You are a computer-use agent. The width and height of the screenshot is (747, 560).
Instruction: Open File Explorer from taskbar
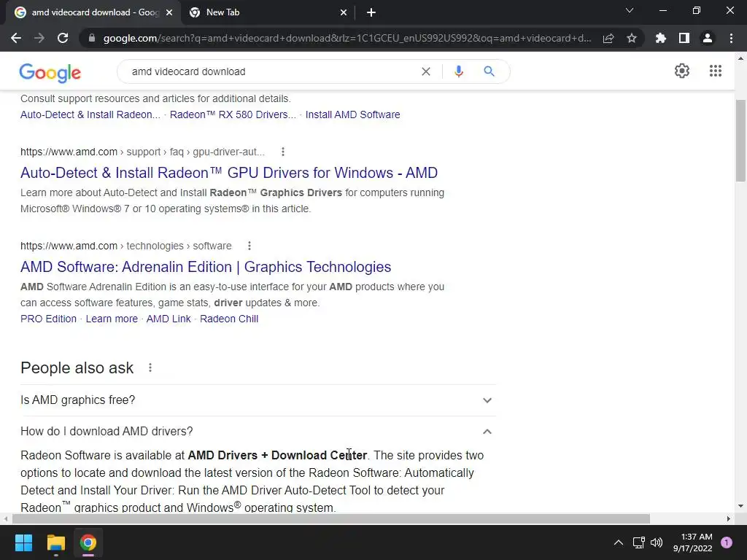[55, 542]
